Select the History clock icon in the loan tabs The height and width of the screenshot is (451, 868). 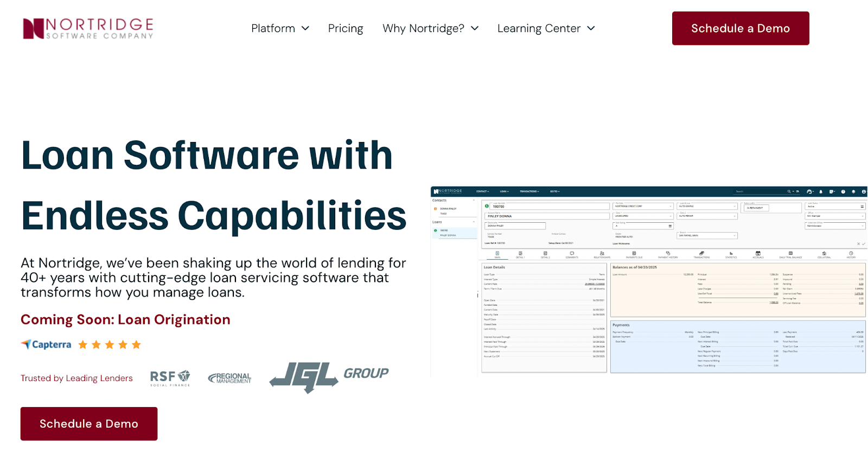[851, 254]
